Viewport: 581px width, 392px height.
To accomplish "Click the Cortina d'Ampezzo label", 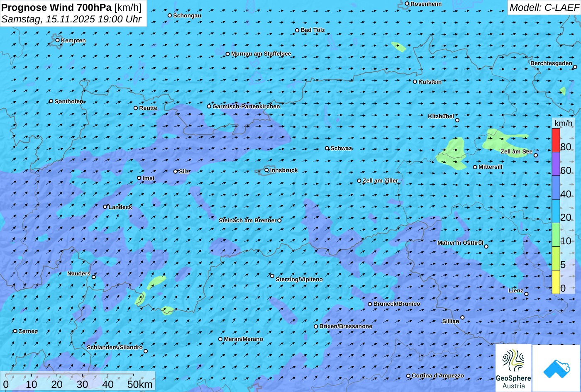I will [438, 375].
